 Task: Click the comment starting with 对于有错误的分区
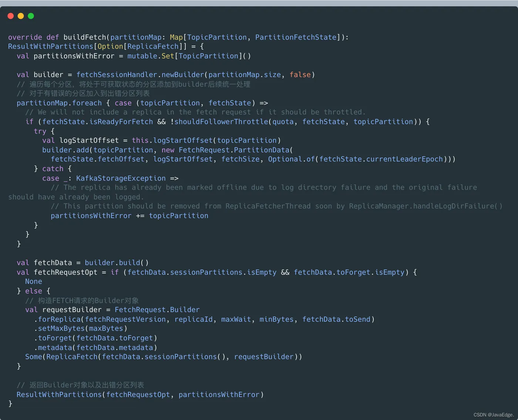click(x=83, y=94)
